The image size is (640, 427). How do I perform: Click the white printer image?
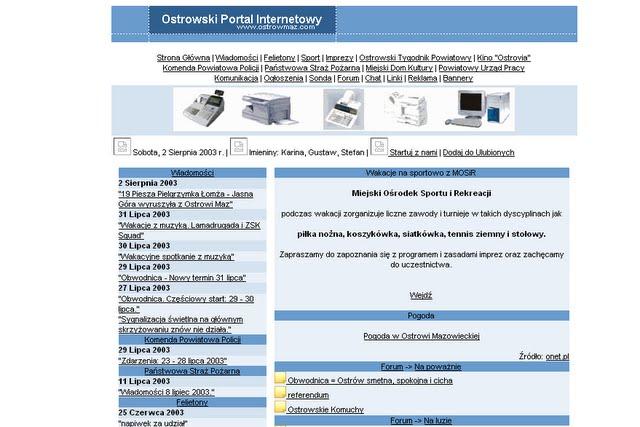407,108
